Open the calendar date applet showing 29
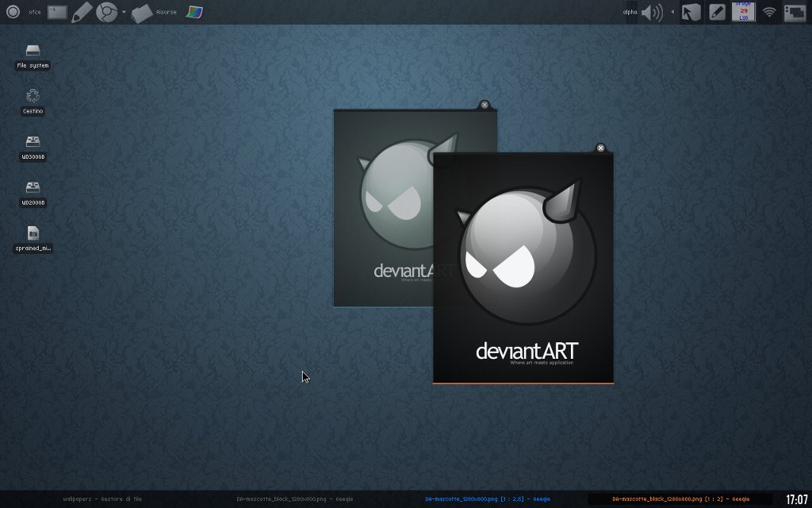Screen dimensions: 812x508 744,12
